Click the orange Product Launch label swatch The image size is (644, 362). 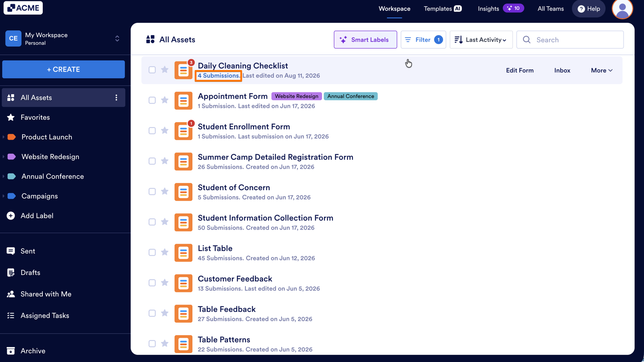pyautogui.click(x=12, y=137)
